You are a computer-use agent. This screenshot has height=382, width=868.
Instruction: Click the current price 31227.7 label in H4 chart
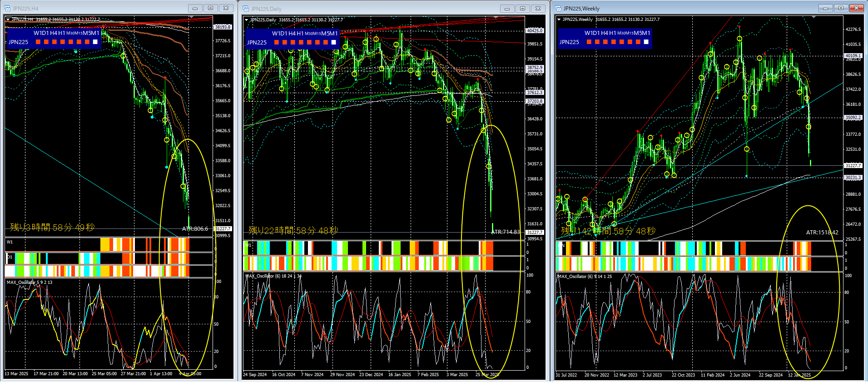223,228
